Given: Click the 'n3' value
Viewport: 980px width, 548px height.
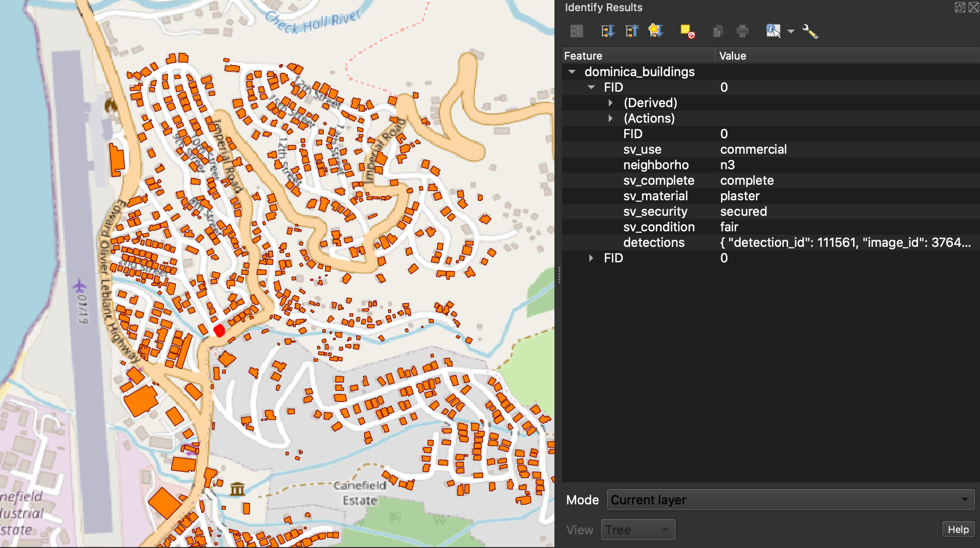Looking at the screenshot, I should click(727, 165).
